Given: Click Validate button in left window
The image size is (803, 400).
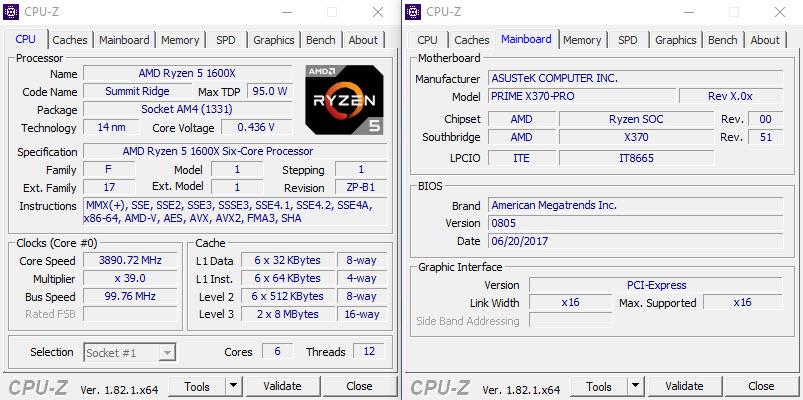Looking at the screenshot, I should pos(282,386).
